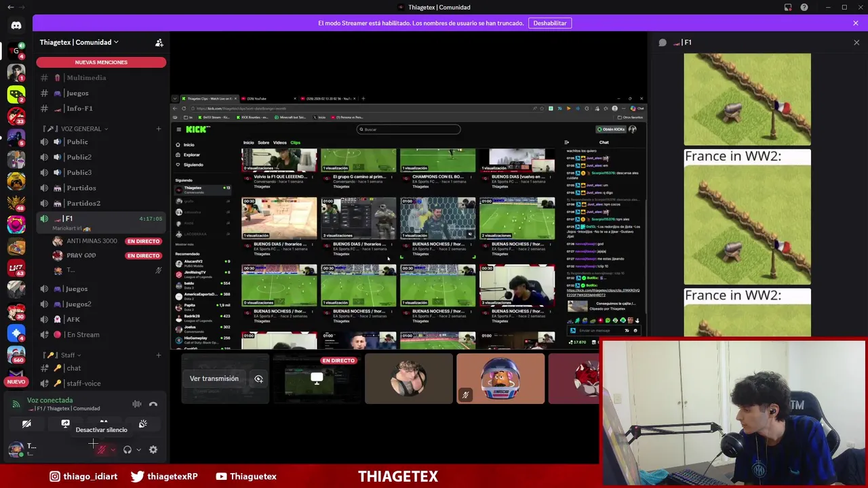Open Discord inbox icon in title bar
Image resolution: width=868 pixels, height=488 pixels.
[x=788, y=7]
